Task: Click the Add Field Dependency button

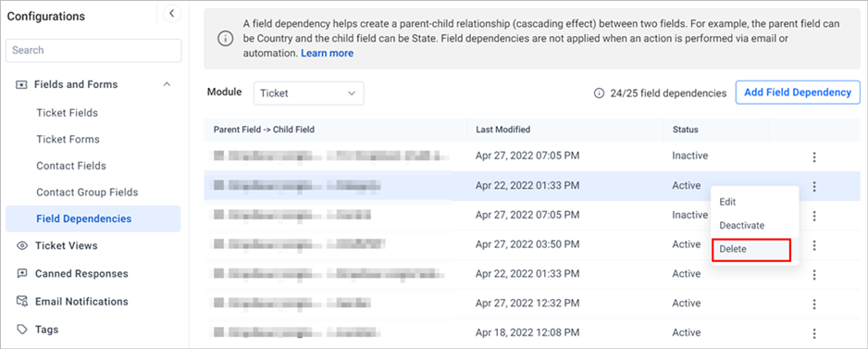Action: click(798, 93)
